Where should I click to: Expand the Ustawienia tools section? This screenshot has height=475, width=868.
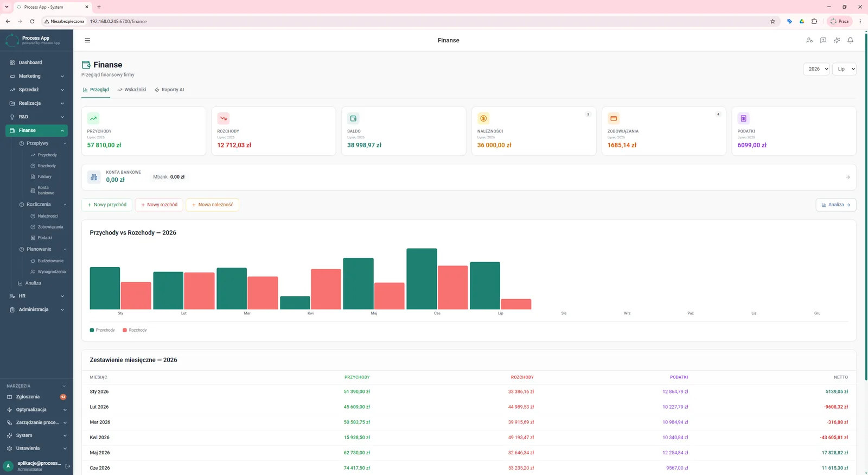coord(36,448)
